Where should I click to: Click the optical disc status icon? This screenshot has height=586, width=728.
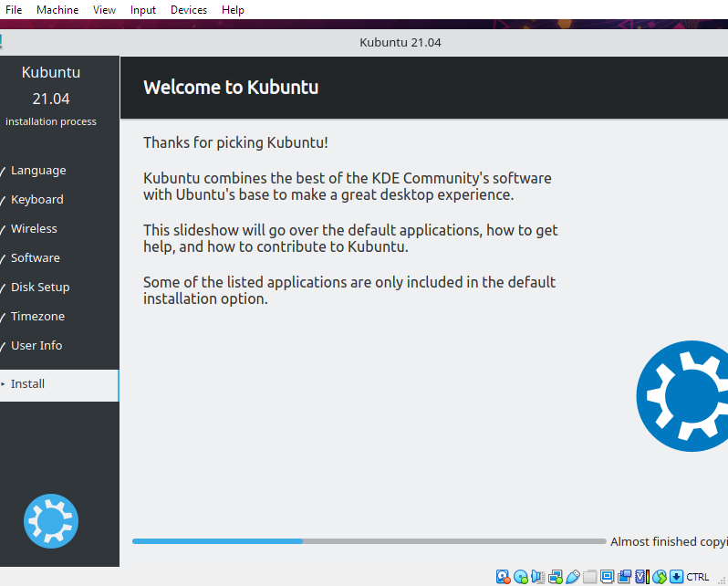(521, 577)
